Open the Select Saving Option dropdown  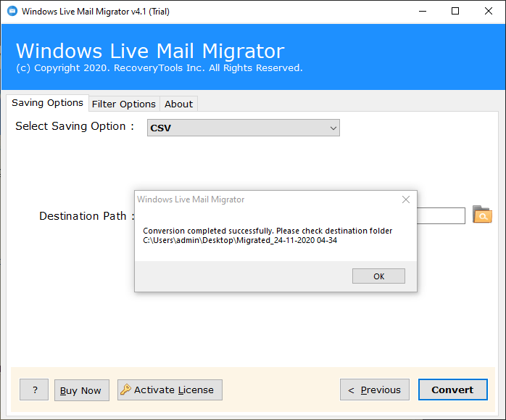[x=244, y=128]
